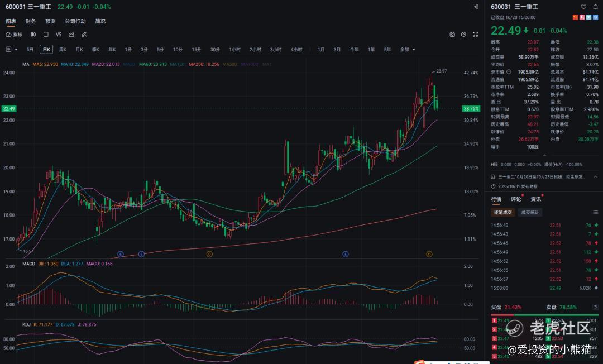Click the candlestick chart type icon
The image size is (603, 364).
click(33, 35)
